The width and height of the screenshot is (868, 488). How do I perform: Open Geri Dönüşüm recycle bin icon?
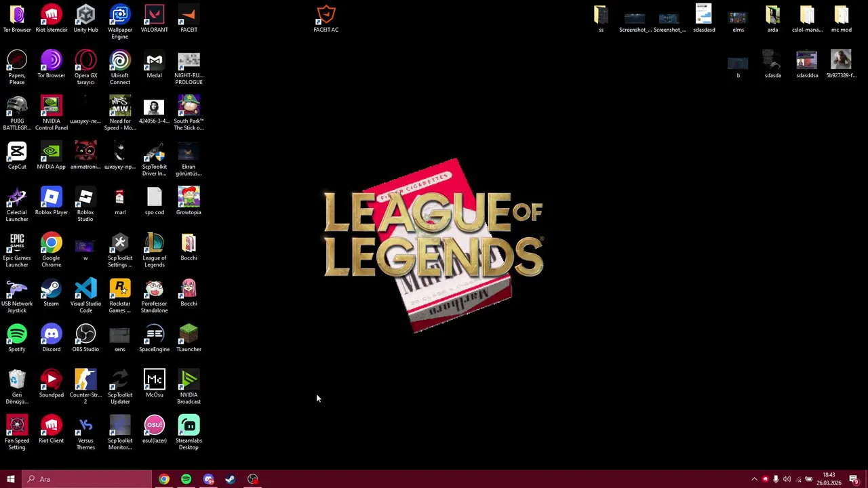[17, 387]
